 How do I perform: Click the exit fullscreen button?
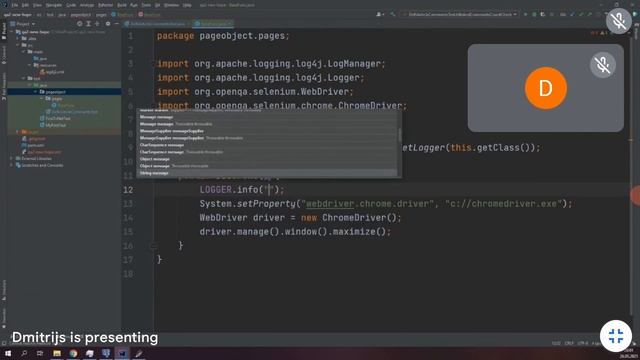(x=616, y=336)
